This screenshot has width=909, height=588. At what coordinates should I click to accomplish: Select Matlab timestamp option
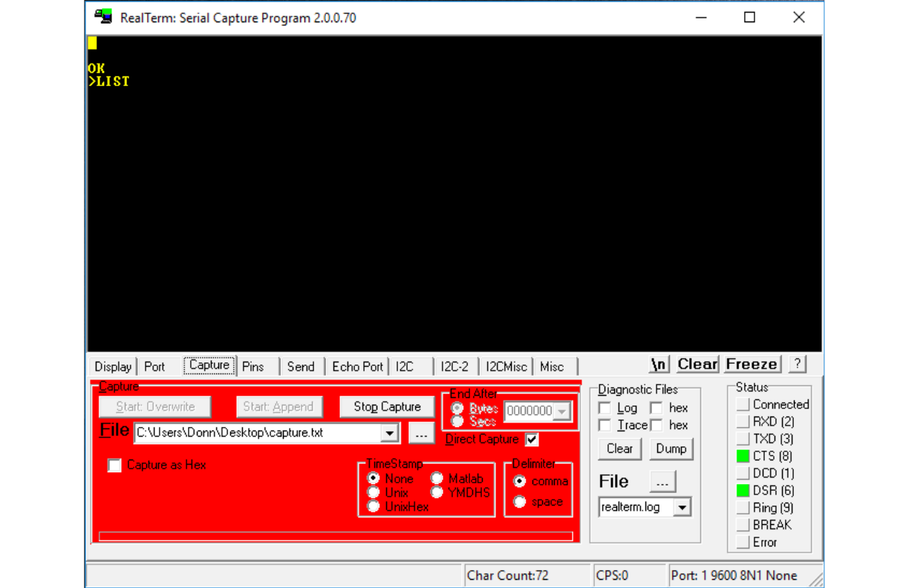click(x=437, y=479)
